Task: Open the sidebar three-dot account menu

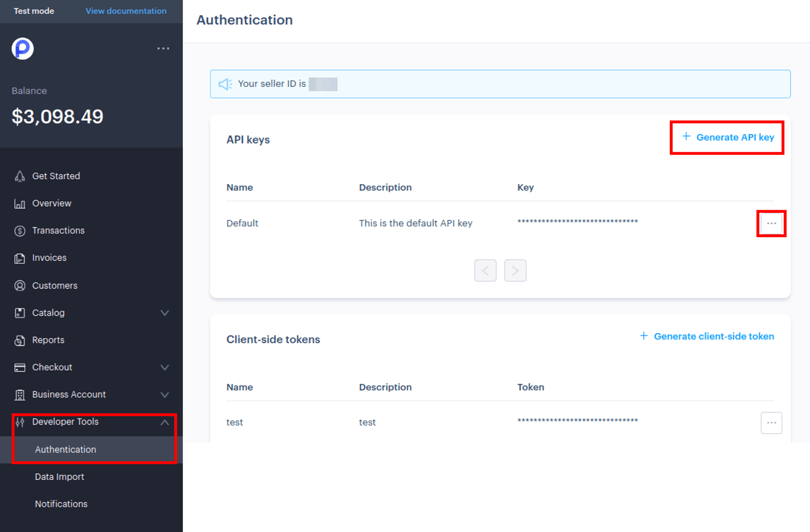Action: (x=163, y=49)
